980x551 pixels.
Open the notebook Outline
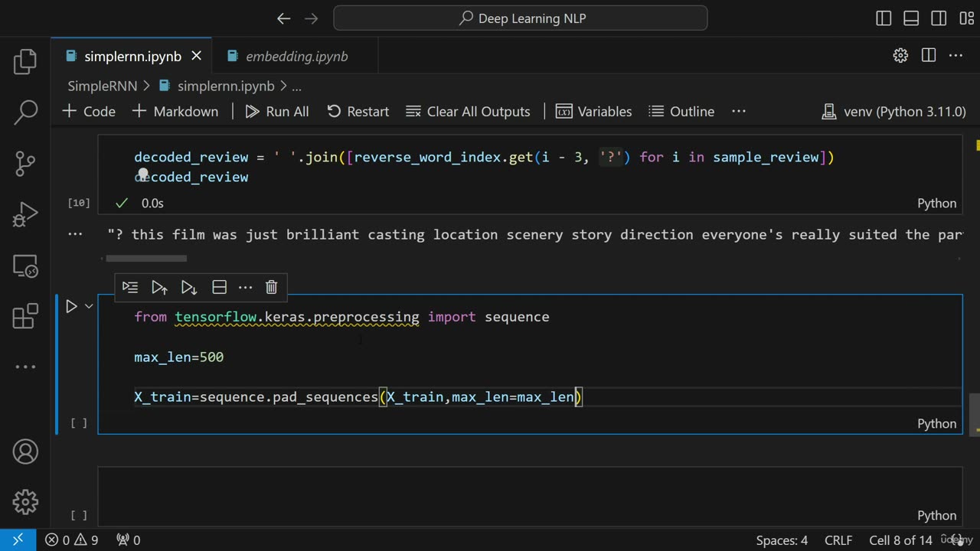(x=681, y=111)
